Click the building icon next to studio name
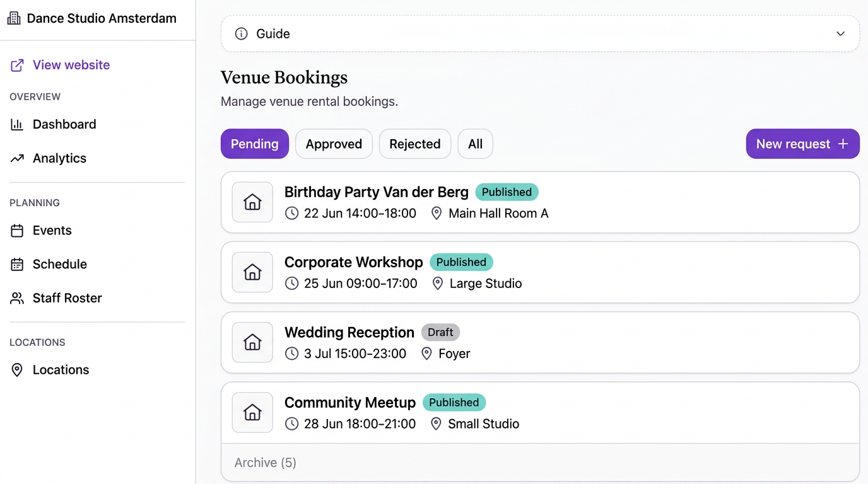The height and width of the screenshot is (484, 868). pos(14,18)
